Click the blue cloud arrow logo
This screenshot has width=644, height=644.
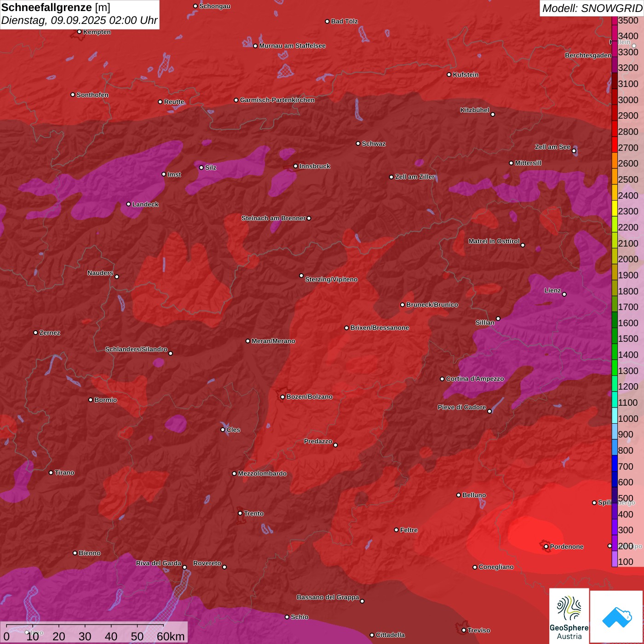(x=617, y=617)
